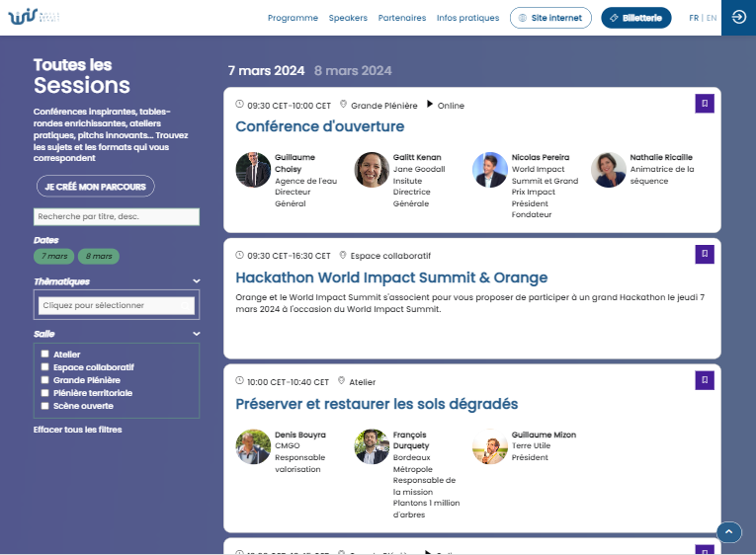Open Guillaume Choisy's speaker photo

tap(253, 170)
